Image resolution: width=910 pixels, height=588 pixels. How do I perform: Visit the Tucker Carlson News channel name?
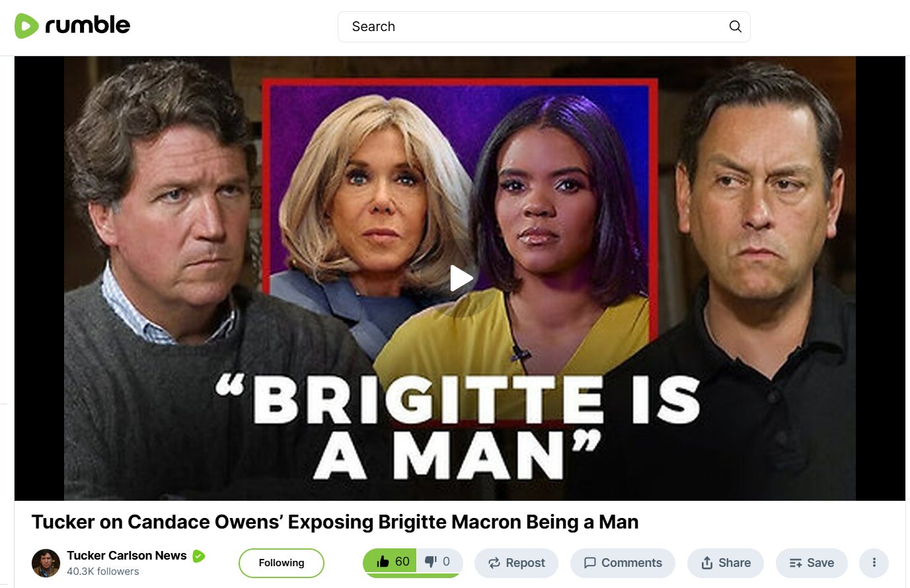[x=127, y=556]
